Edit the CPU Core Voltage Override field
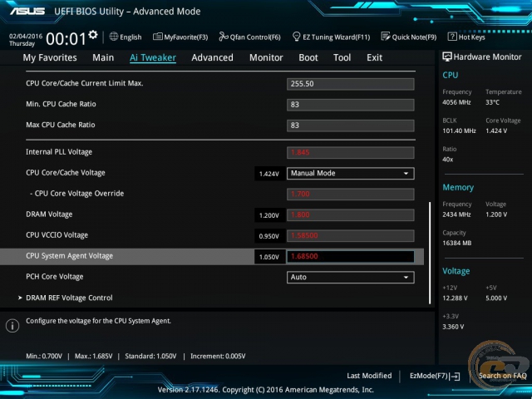This screenshot has height=399, width=532. tap(351, 194)
